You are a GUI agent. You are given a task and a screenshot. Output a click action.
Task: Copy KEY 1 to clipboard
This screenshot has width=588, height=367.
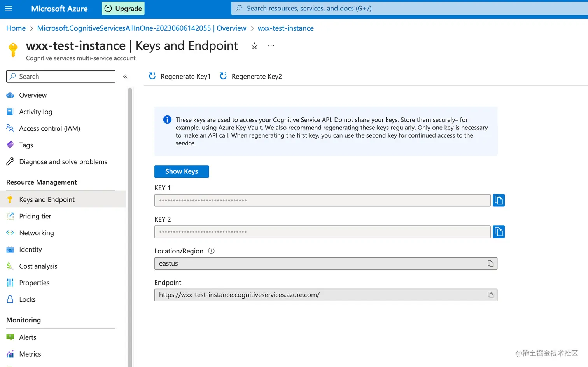499,201
